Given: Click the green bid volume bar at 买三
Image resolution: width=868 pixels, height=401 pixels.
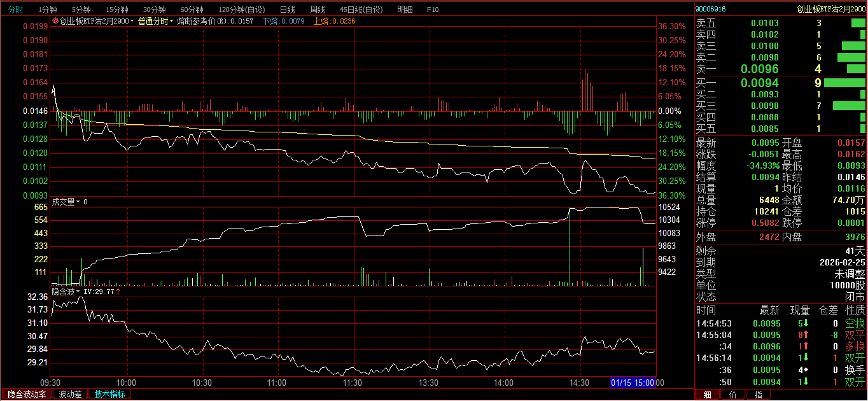Looking at the screenshot, I should 849,106.
